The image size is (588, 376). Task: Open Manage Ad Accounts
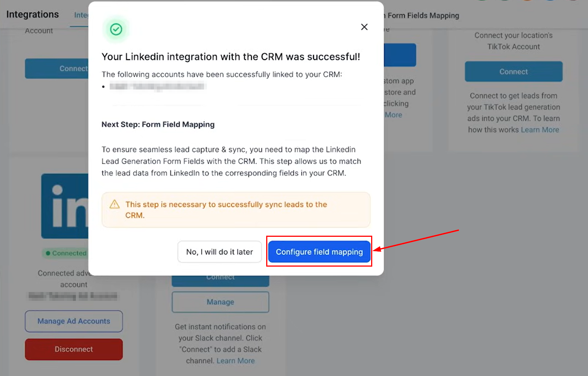74,321
